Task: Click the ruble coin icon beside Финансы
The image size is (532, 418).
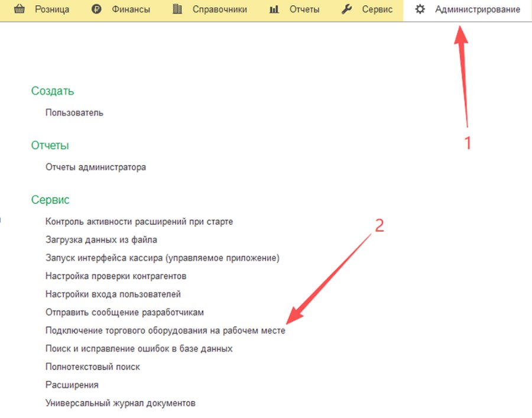Action: (x=96, y=9)
